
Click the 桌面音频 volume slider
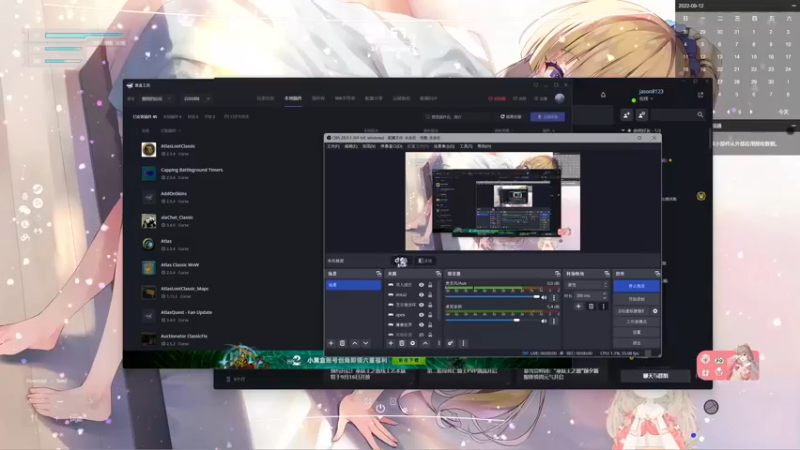(x=493, y=320)
